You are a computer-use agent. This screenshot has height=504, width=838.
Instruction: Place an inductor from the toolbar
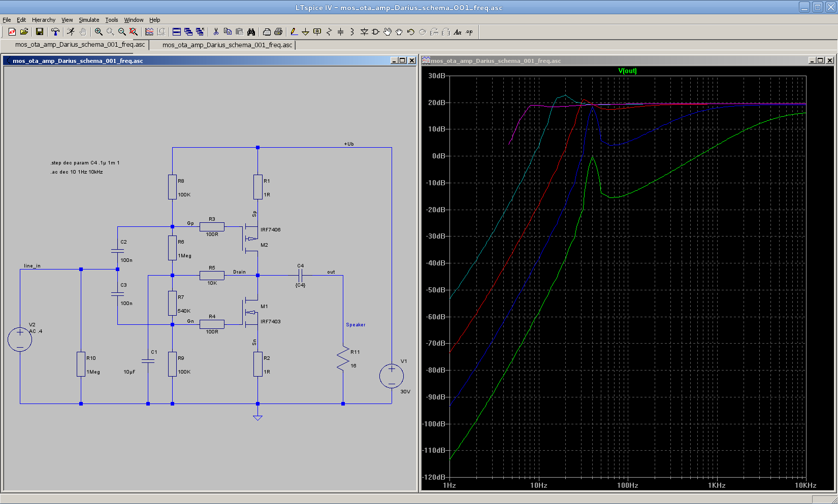point(352,31)
